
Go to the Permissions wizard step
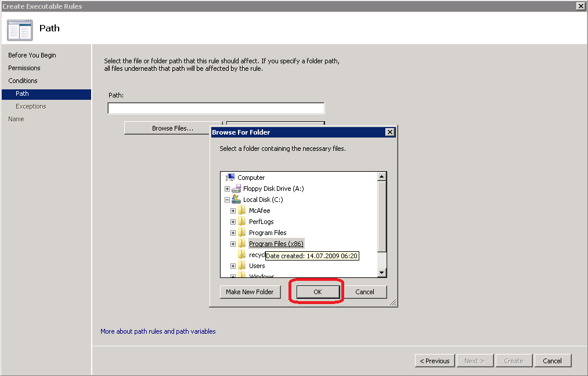tap(24, 68)
